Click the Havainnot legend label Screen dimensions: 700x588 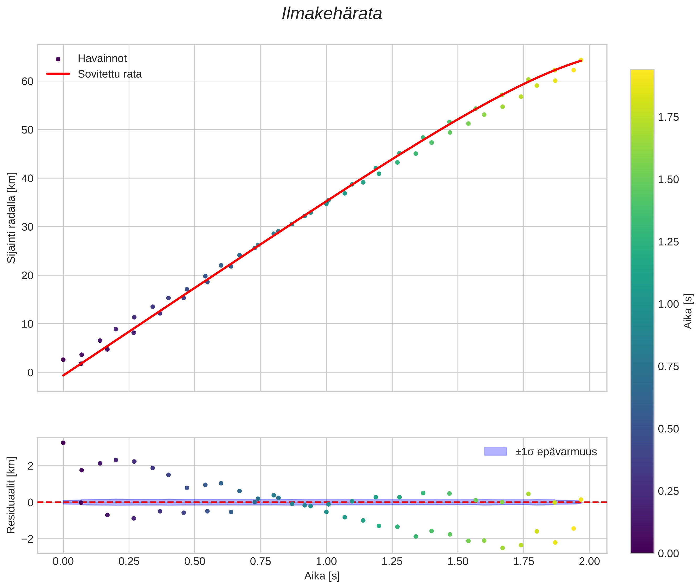click(102, 59)
